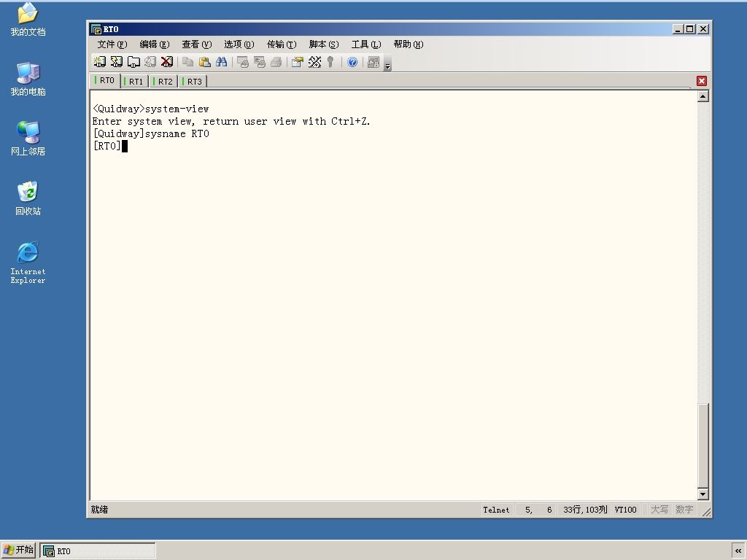Click the 数字 num lock indicator

[684, 510]
